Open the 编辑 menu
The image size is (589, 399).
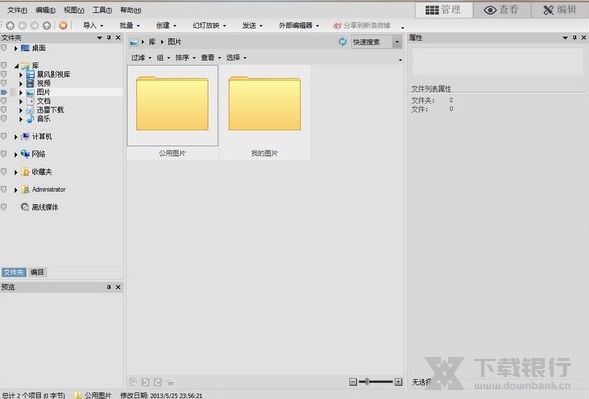(45, 10)
